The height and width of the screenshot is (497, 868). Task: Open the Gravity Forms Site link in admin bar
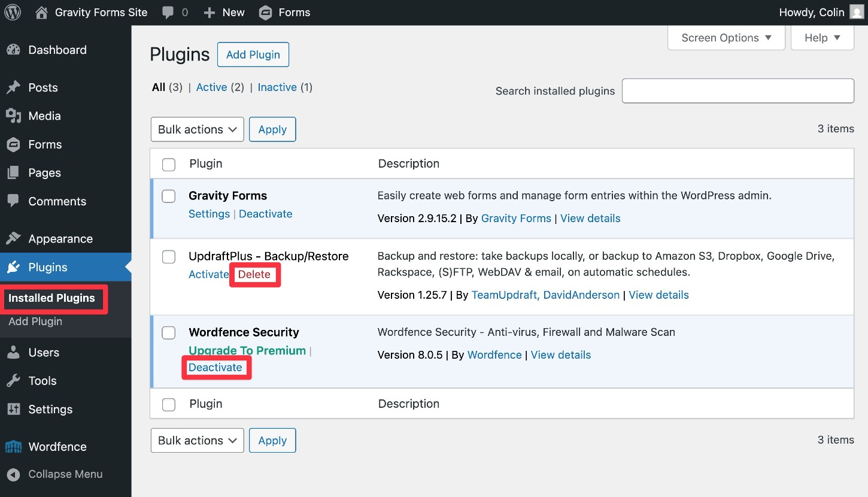tap(101, 12)
